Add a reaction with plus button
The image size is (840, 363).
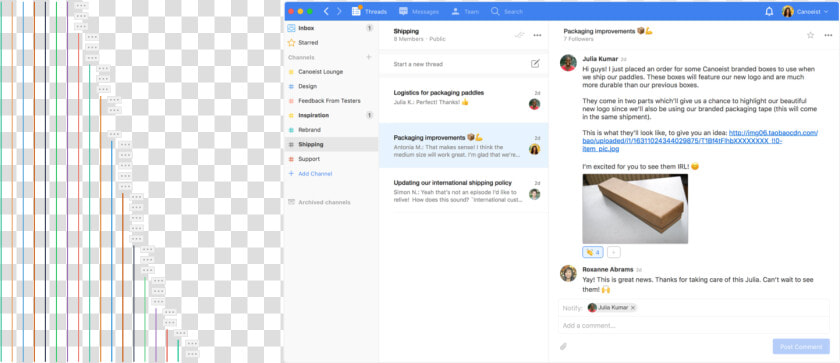(614, 252)
